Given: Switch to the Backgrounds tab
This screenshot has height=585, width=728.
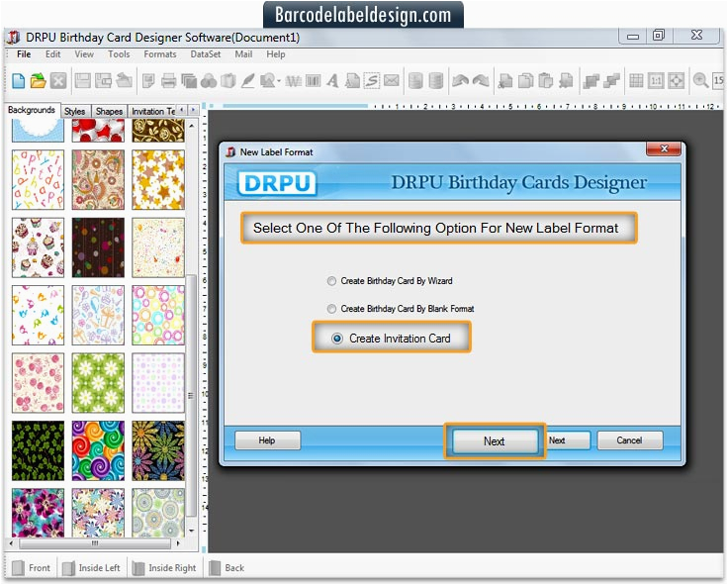Looking at the screenshot, I should pyautogui.click(x=32, y=110).
